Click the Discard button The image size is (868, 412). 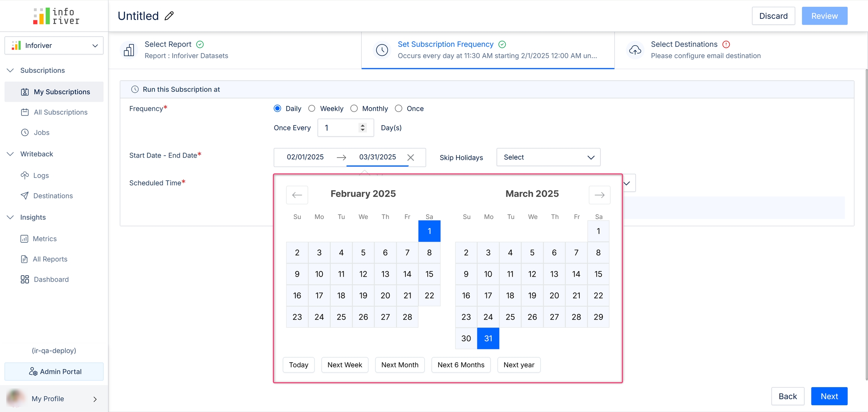click(773, 16)
